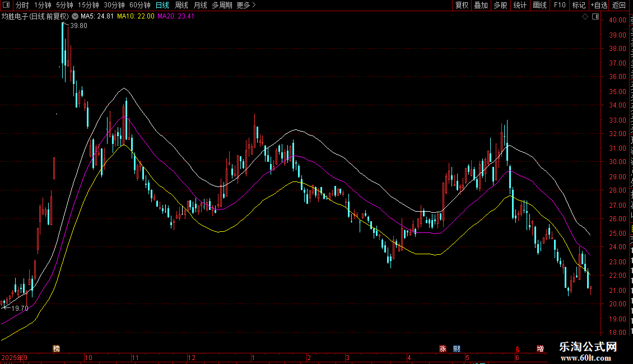Click month 11 on the time axis
The image size is (633, 364).
135,357
